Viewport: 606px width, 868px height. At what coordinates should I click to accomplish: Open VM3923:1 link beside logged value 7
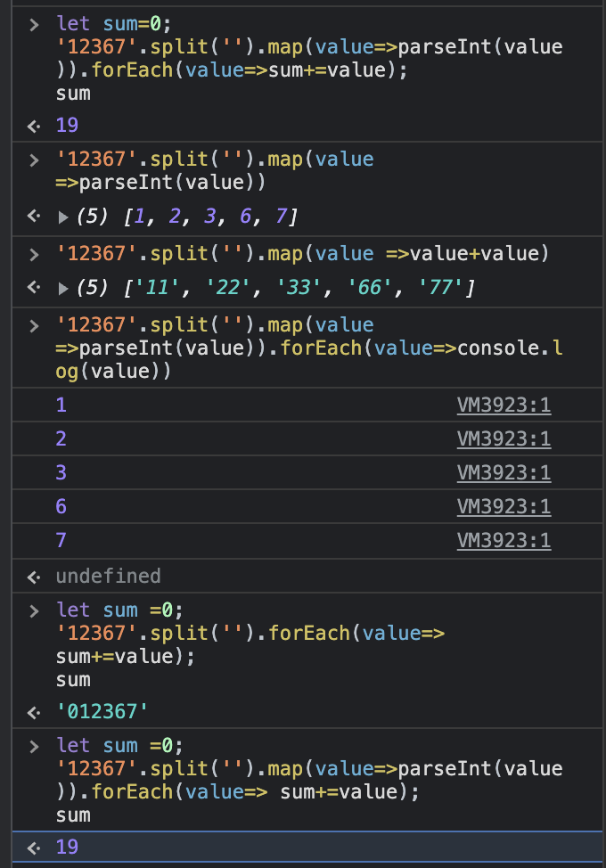(504, 540)
